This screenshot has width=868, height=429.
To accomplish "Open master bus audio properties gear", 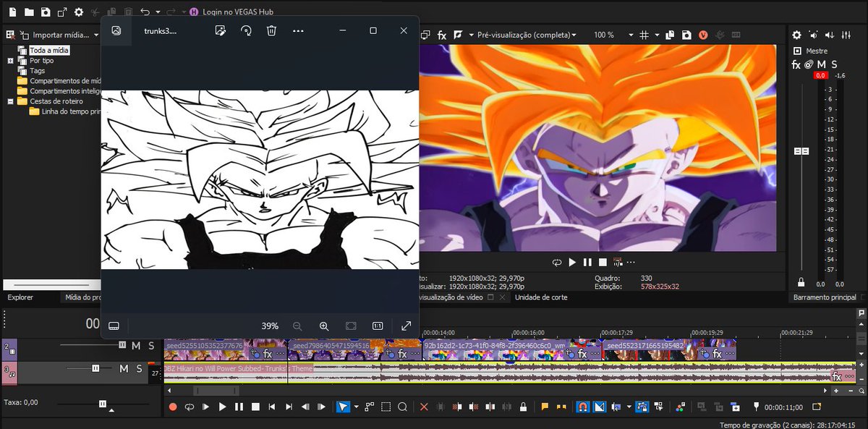I will 796,35.
